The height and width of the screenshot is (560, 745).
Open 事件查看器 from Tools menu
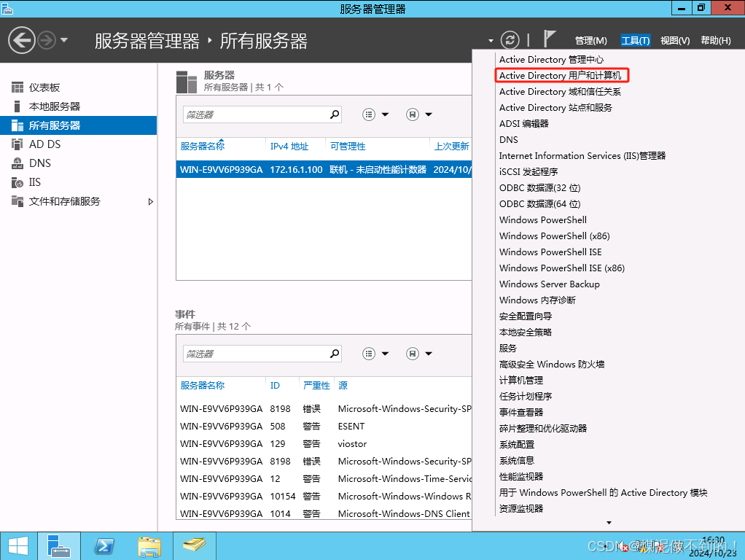(x=520, y=413)
